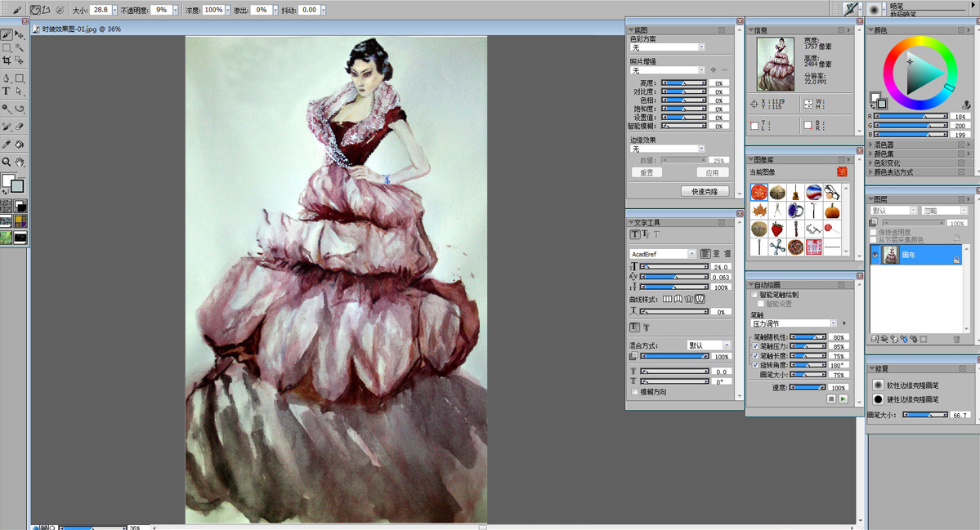Click the stop button in 自动绘画 panel
980x530 pixels.
tap(831, 399)
